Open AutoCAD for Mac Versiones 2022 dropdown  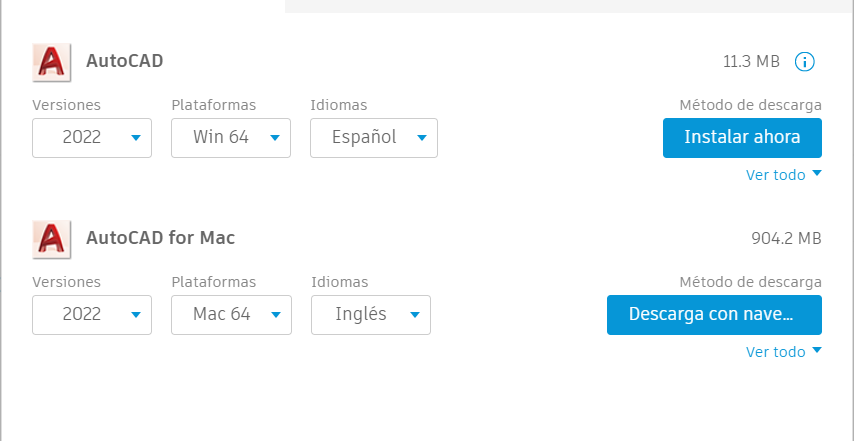(x=92, y=315)
